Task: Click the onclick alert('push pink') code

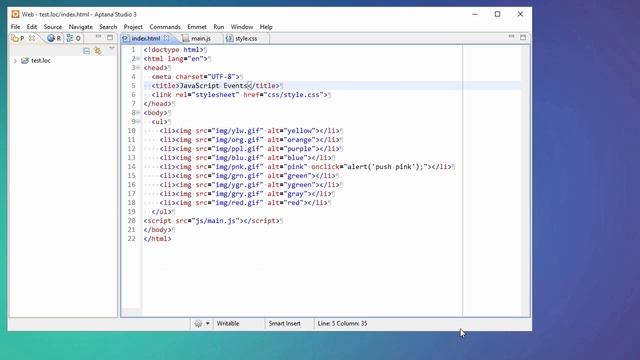Action: 369,167
